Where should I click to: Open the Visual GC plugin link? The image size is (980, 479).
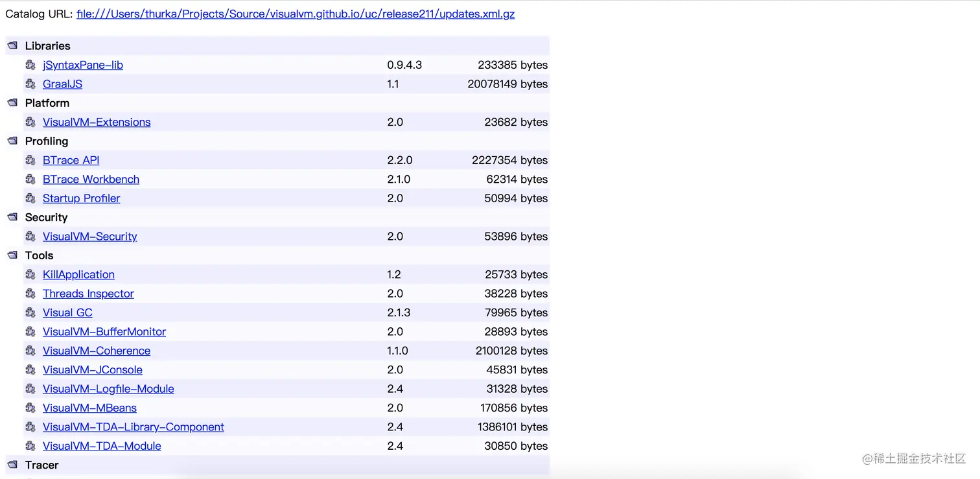[x=67, y=312]
